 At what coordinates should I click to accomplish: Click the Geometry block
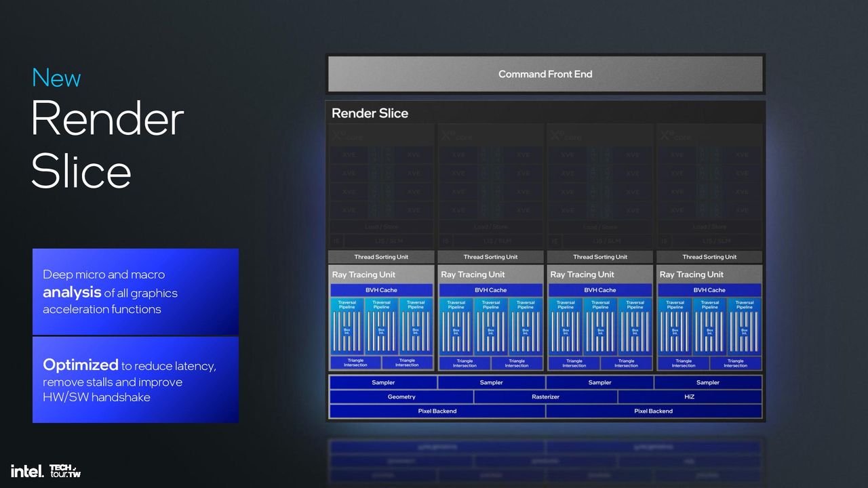pos(401,396)
